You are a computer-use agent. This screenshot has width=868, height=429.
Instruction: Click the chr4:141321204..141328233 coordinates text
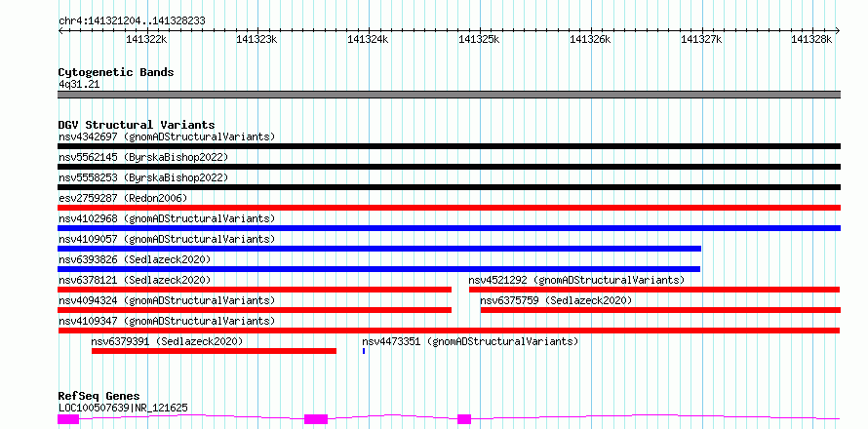pyautogui.click(x=132, y=21)
